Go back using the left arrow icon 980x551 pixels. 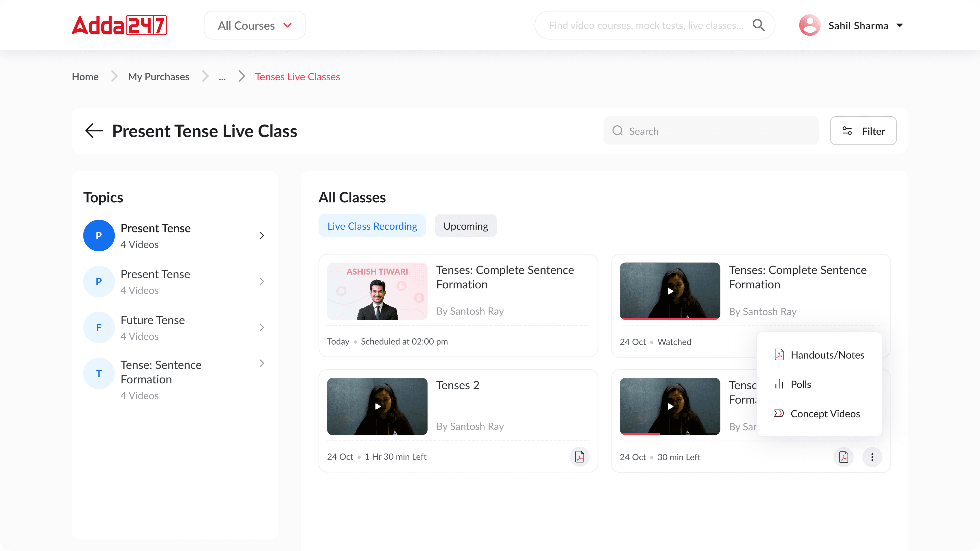pos(94,130)
